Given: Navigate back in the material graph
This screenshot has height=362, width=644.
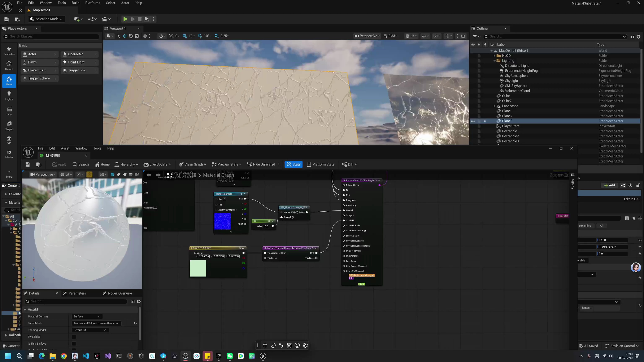Looking at the screenshot, I should [149, 175].
